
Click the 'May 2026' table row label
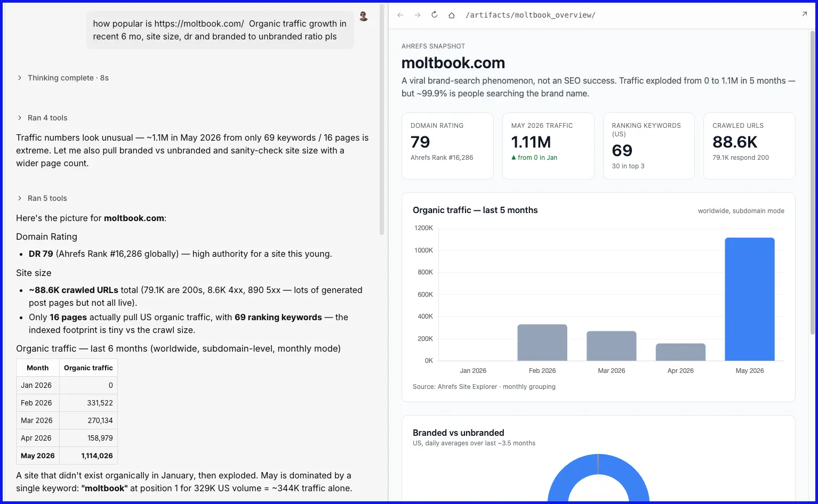(x=38, y=456)
